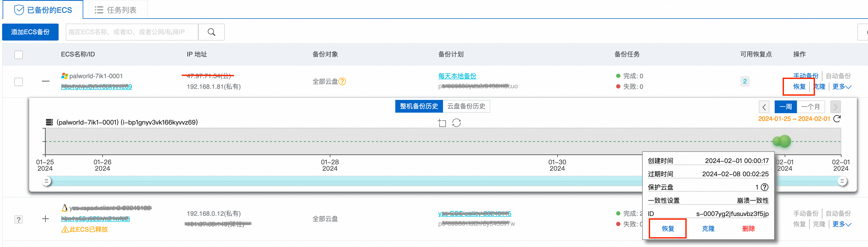The width and height of the screenshot is (868, 247).
Task: Click the help icon beside 保护云盘 value
Action: click(765, 187)
